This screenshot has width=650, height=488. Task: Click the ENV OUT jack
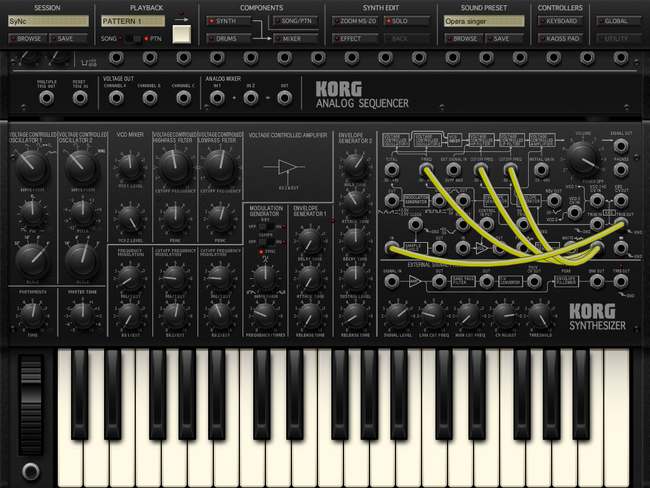click(x=597, y=282)
